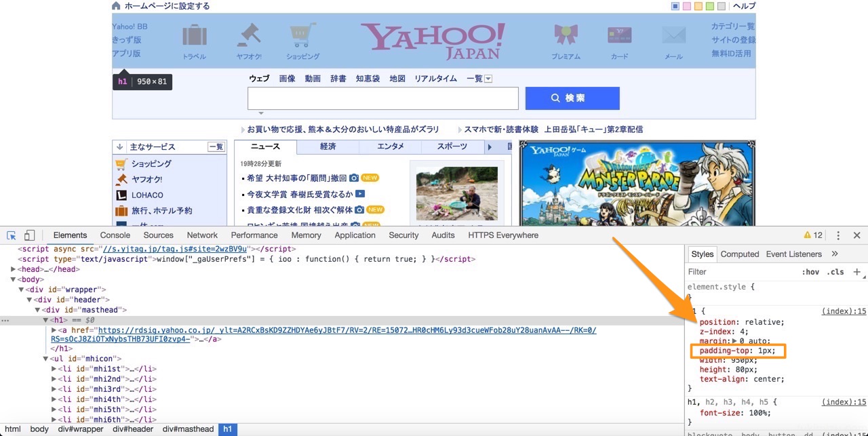Click the 旅行、ホテル予約 suitcase icon
The width and height of the screenshot is (868, 436).
[121, 211]
